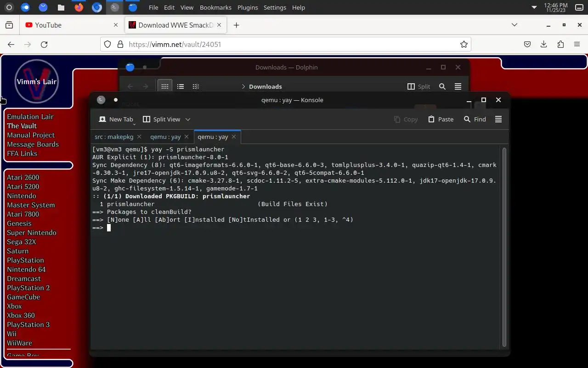
Task: Click the site security padlock icon
Action: [x=120, y=44]
